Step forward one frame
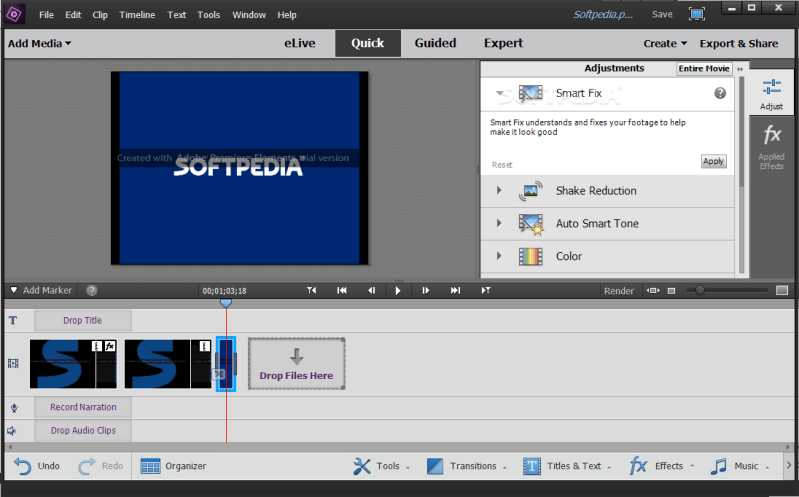Screen dimensions: 799x497 [x=425, y=291]
